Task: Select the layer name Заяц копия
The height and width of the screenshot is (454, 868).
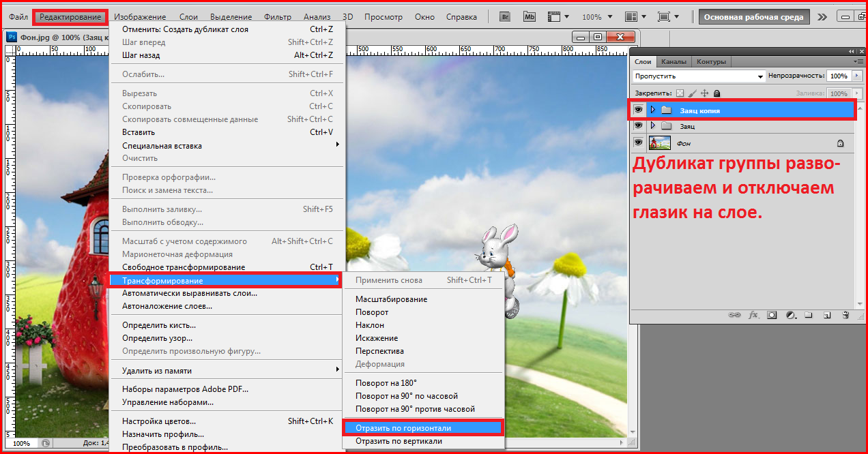Action: (x=699, y=110)
